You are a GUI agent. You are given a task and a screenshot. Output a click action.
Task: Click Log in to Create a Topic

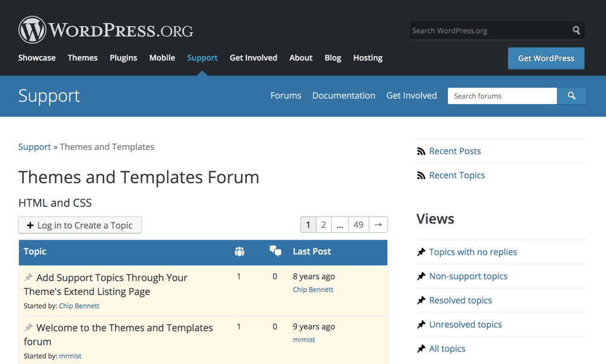point(80,225)
